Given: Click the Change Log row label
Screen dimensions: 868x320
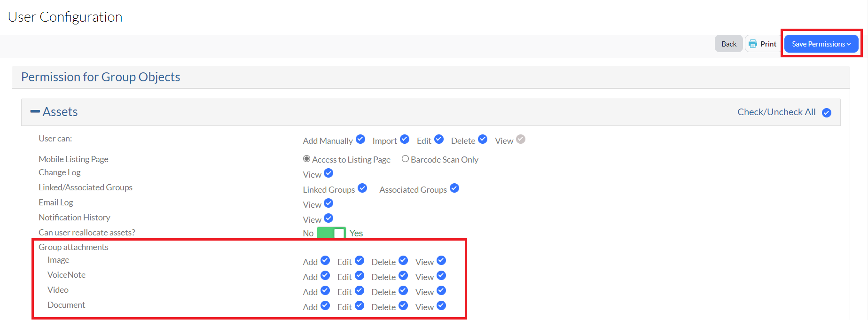Looking at the screenshot, I should pos(60,172).
